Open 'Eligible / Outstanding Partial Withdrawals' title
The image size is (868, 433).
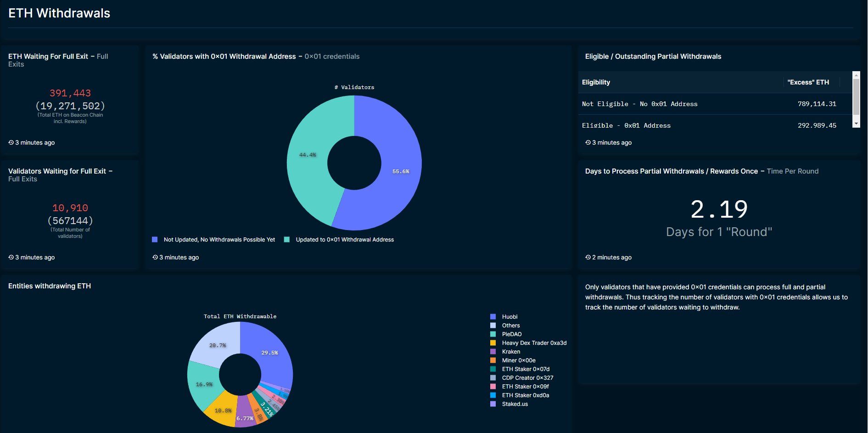[x=653, y=56]
